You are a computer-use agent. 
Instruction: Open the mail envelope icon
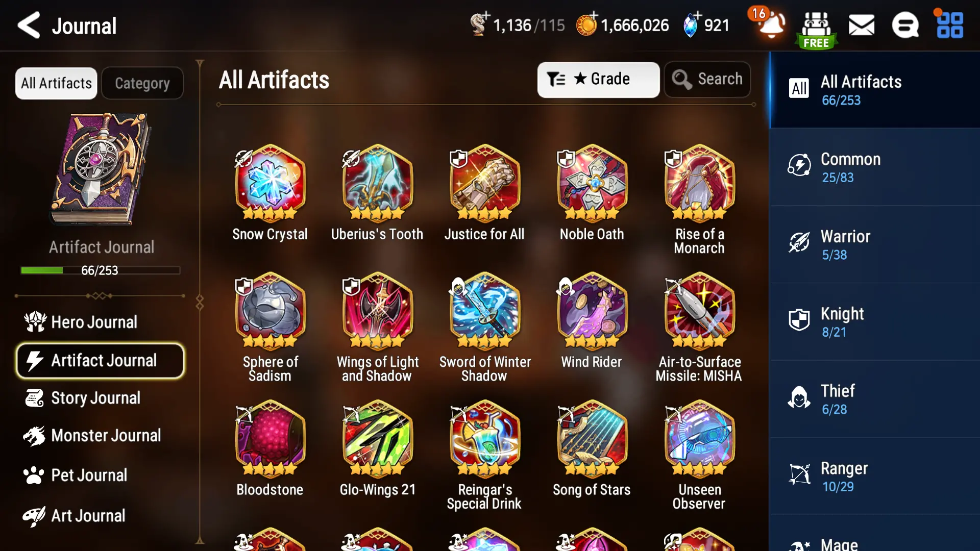862,25
